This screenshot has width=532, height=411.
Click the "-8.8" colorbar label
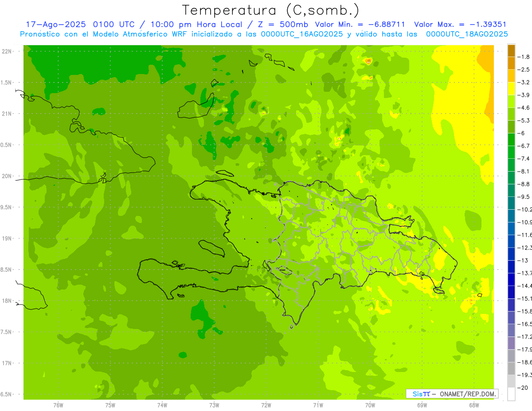(524, 184)
